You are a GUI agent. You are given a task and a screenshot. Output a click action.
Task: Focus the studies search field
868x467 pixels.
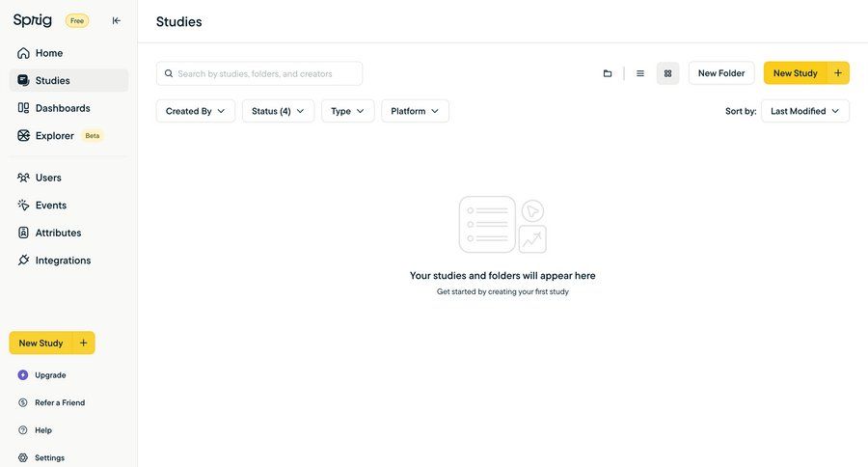point(259,73)
